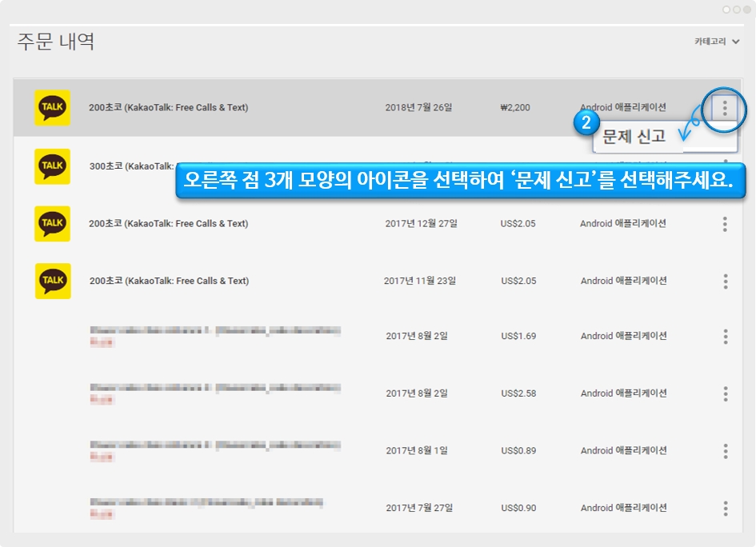
Task: Click the numbered step 2 badge
Action: [x=586, y=123]
